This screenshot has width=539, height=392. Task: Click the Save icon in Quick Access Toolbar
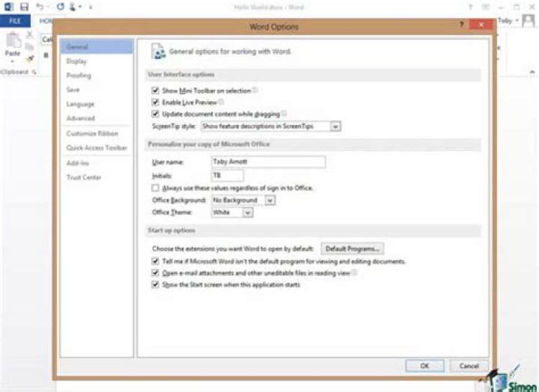tap(24, 7)
